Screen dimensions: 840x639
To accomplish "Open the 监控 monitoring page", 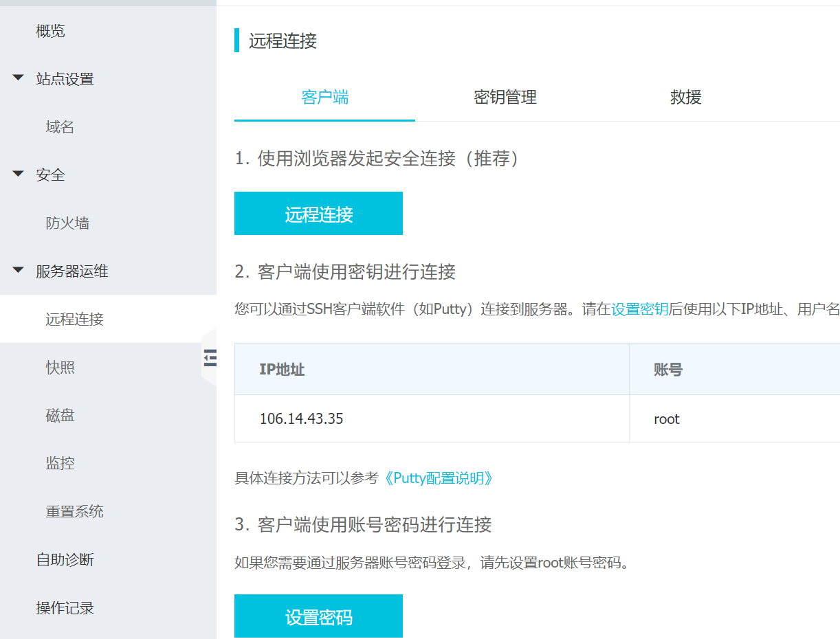I will click(x=60, y=463).
